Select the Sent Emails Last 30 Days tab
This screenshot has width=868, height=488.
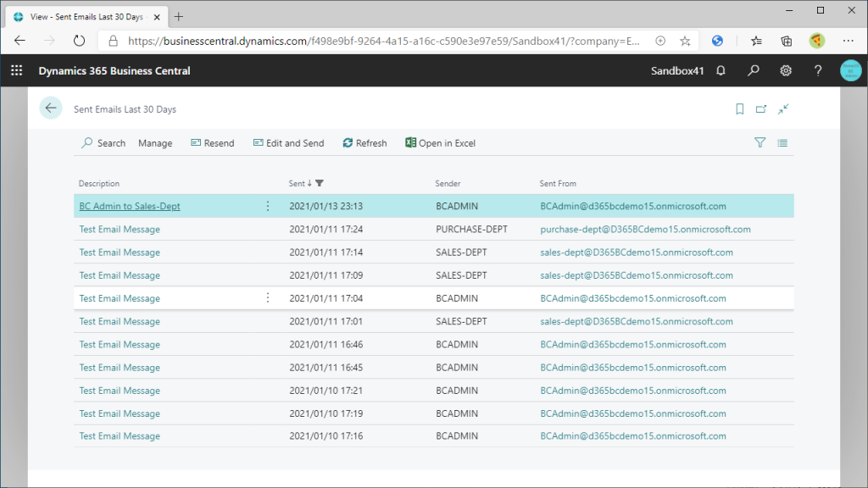pos(86,17)
